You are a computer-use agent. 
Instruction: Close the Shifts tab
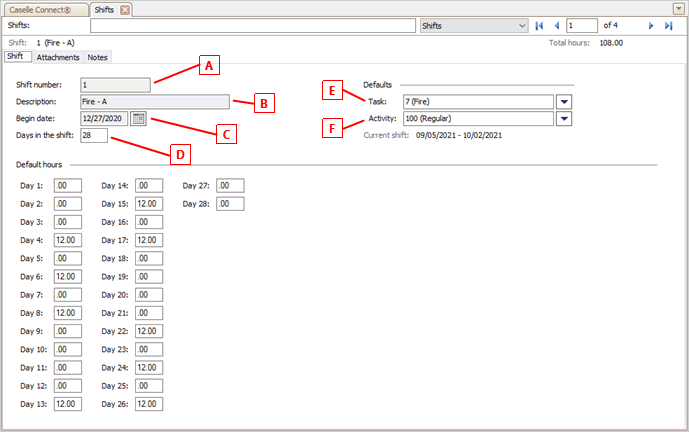(124, 9)
